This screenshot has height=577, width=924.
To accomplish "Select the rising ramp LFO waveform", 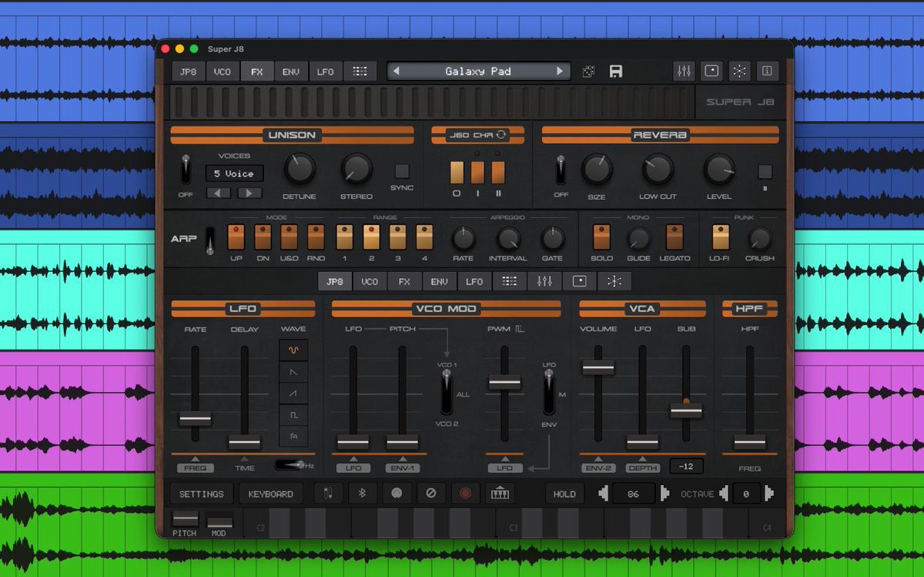I will [293, 394].
